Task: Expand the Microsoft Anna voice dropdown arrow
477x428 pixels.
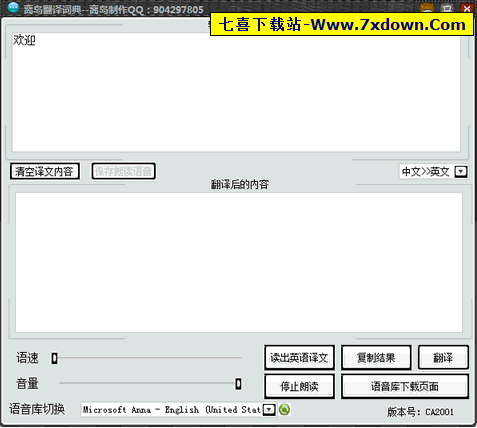Action: coord(269,409)
